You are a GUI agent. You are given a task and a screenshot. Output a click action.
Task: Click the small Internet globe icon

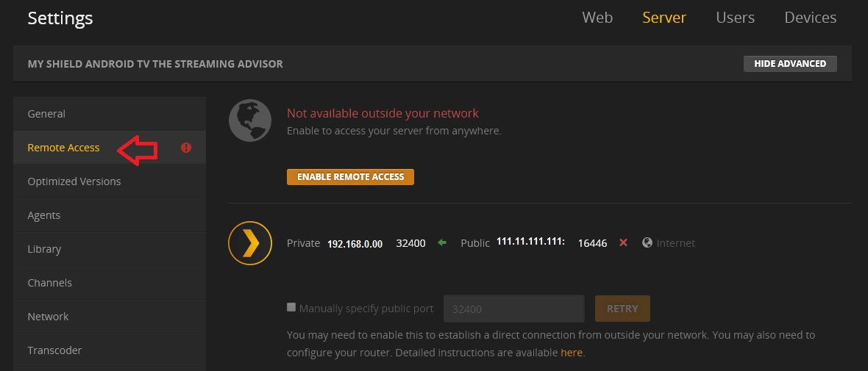click(x=647, y=242)
